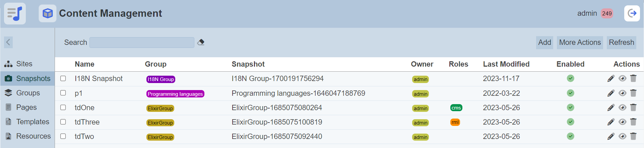Select the checkbox for p1 row
Screen dimensions: 644x148
point(63,93)
